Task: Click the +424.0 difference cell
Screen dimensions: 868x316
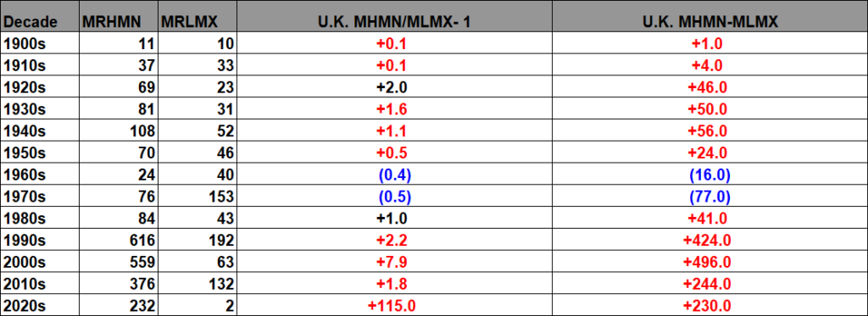Action: tap(709, 241)
